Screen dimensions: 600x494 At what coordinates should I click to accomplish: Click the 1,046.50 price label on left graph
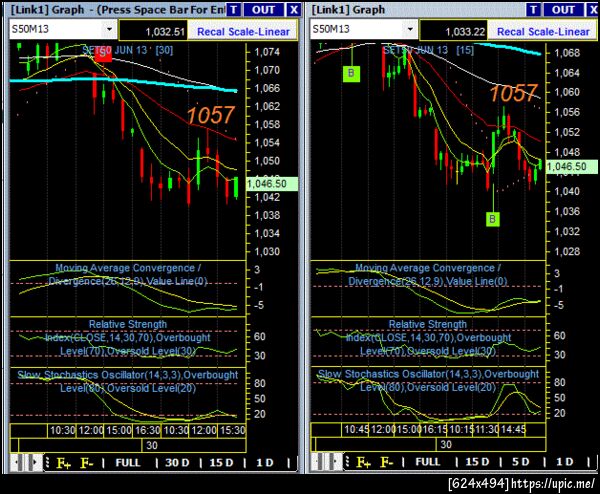(272, 184)
